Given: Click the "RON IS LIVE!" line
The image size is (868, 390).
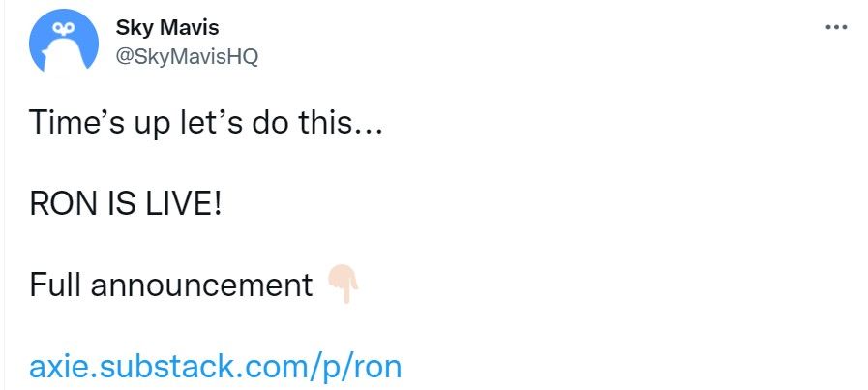Looking at the screenshot, I should click(x=126, y=204).
